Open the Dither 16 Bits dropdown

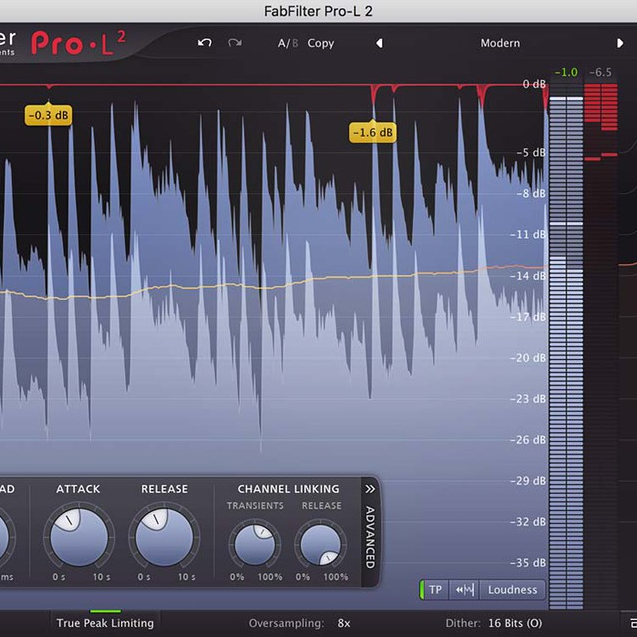pyautogui.click(x=516, y=623)
